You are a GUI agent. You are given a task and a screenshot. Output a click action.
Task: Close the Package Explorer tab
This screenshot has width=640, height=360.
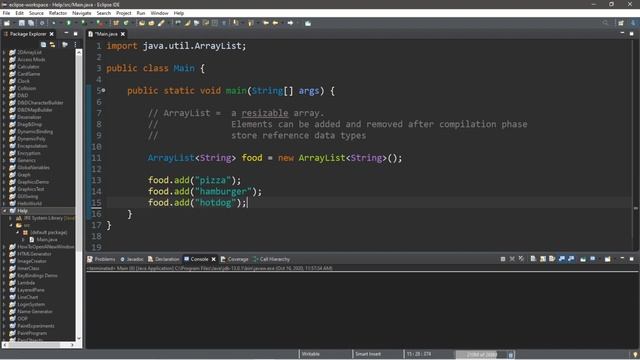tap(51, 34)
